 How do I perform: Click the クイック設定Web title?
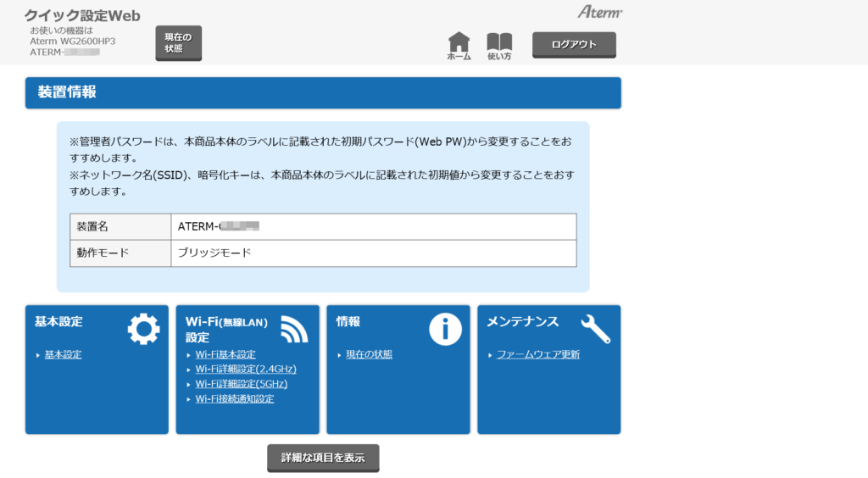tap(82, 16)
